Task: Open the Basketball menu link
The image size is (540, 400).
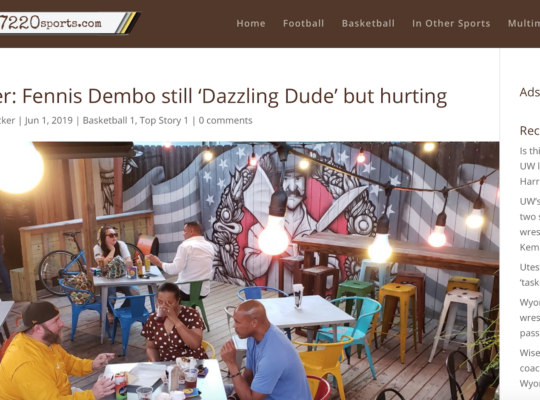Action: click(x=368, y=23)
